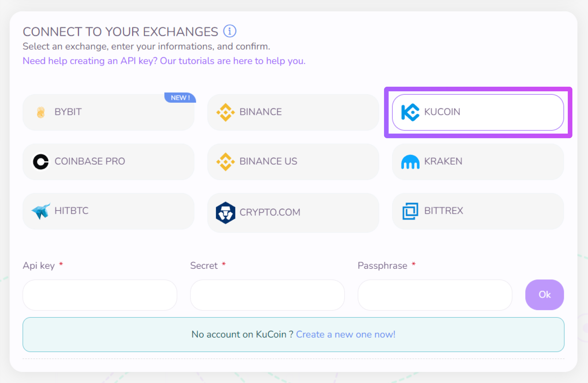Screen dimensions: 588x383
Task: Pick the COINBASE PRO exchange label
Action: click(x=90, y=161)
